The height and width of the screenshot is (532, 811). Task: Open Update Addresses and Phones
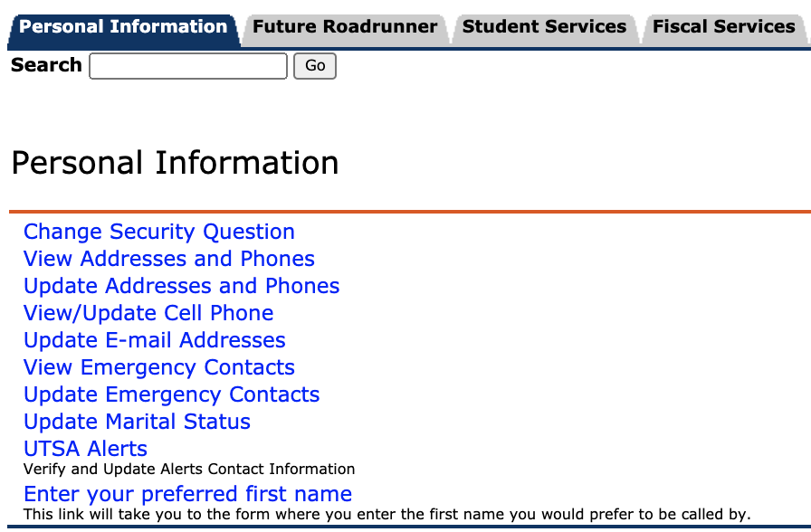(x=181, y=286)
